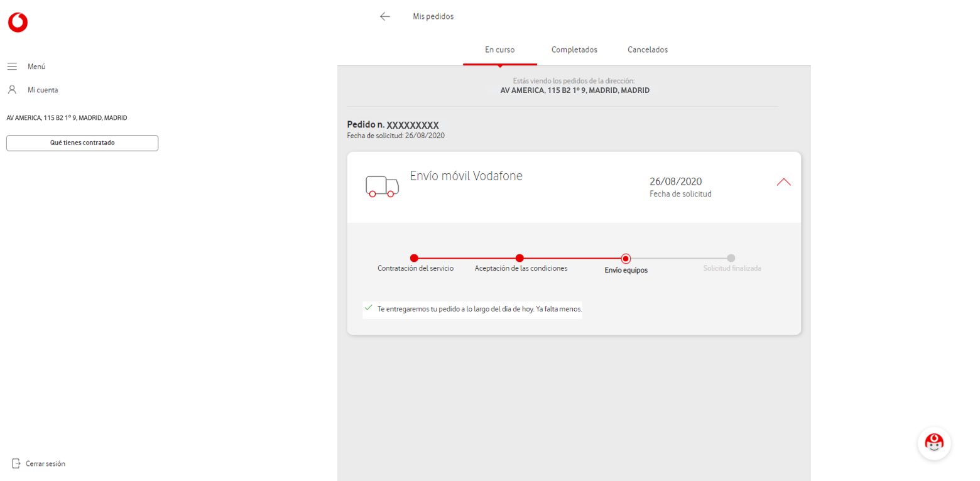Image resolution: width=980 pixels, height=481 pixels.
Task: Click the filled Envío equipos progress marker
Action: (x=626, y=258)
